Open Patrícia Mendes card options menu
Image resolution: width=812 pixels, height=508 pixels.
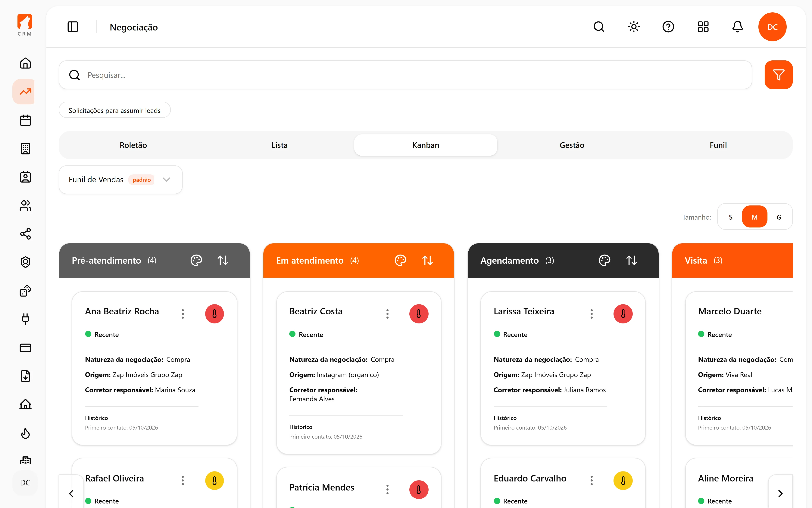tap(388, 490)
